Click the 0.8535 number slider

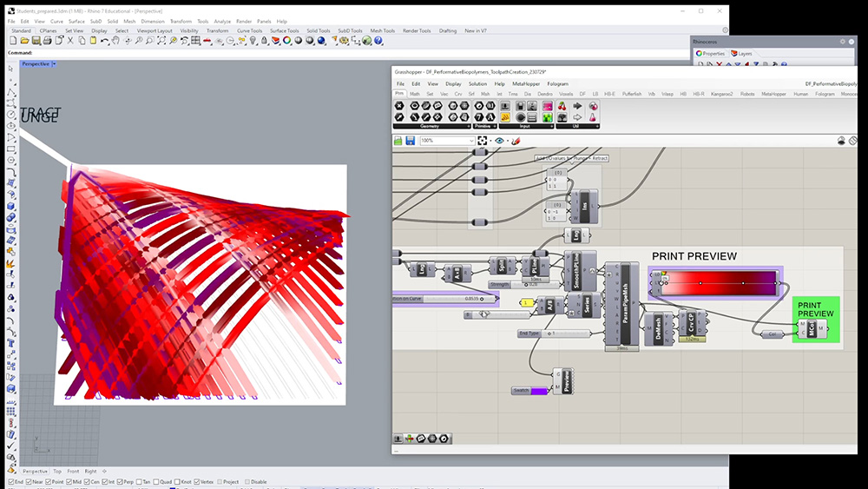445,299
